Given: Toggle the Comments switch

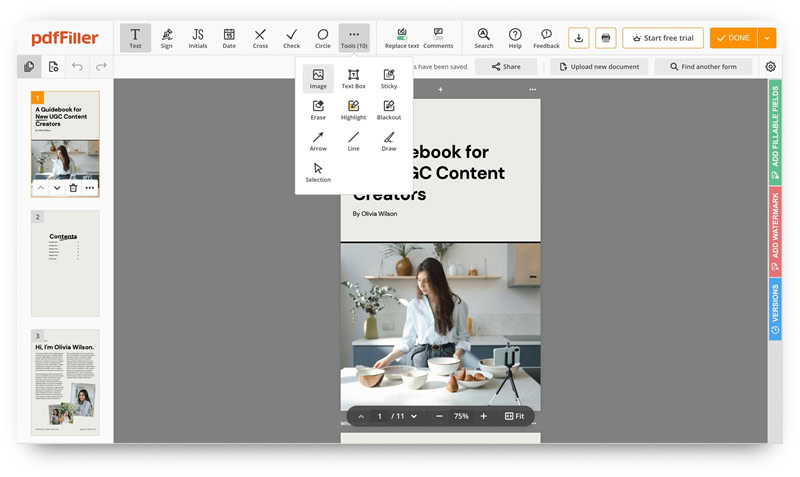Looking at the screenshot, I should click(x=438, y=38).
